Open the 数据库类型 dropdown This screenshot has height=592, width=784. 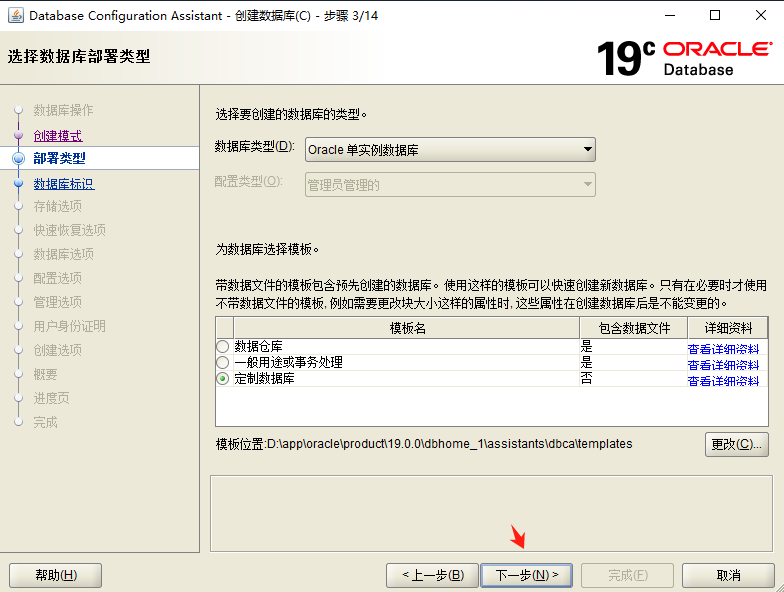click(x=450, y=150)
